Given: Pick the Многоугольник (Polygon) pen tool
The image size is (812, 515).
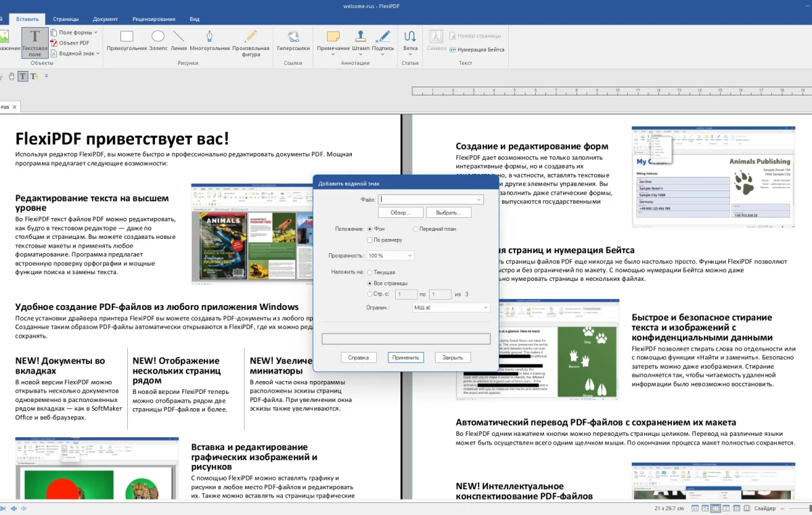Looking at the screenshot, I should point(210,37).
